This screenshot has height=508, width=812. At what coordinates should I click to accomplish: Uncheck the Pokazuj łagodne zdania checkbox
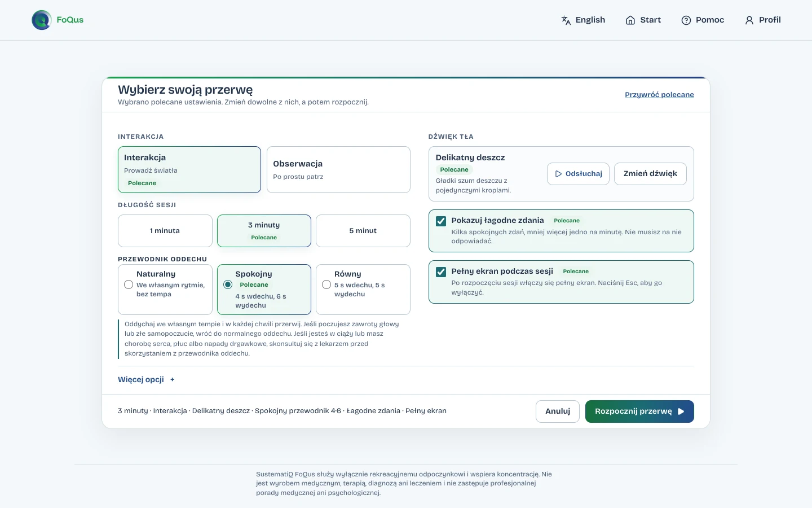[x=441, y=221]
